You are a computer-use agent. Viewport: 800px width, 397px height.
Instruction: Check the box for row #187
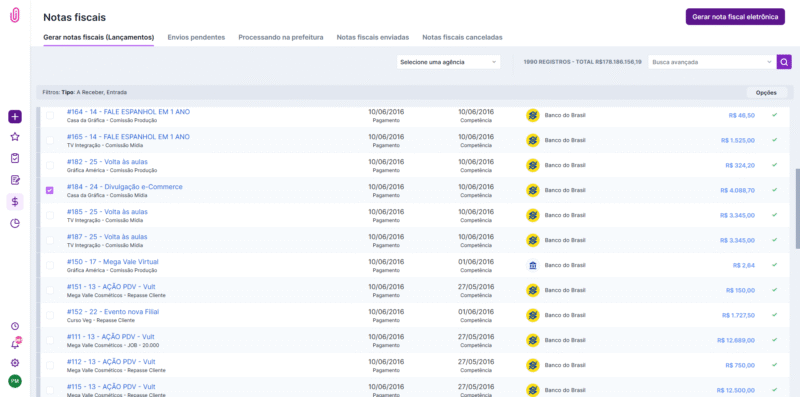coord(49,240)
